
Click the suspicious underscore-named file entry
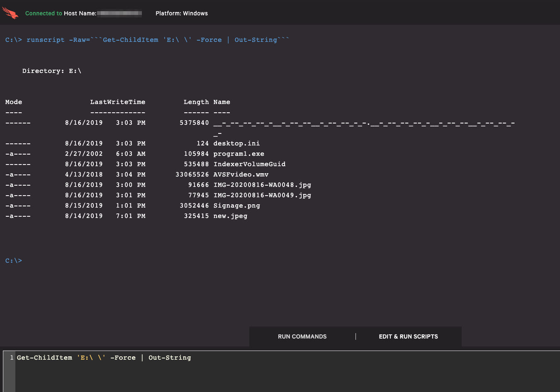pos(363,123)
